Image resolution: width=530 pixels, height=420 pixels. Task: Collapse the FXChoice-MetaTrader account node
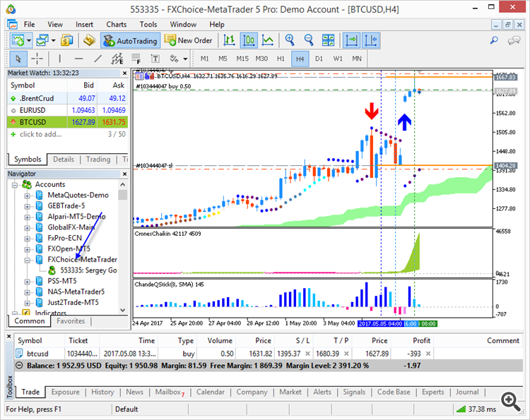point(28,260)
